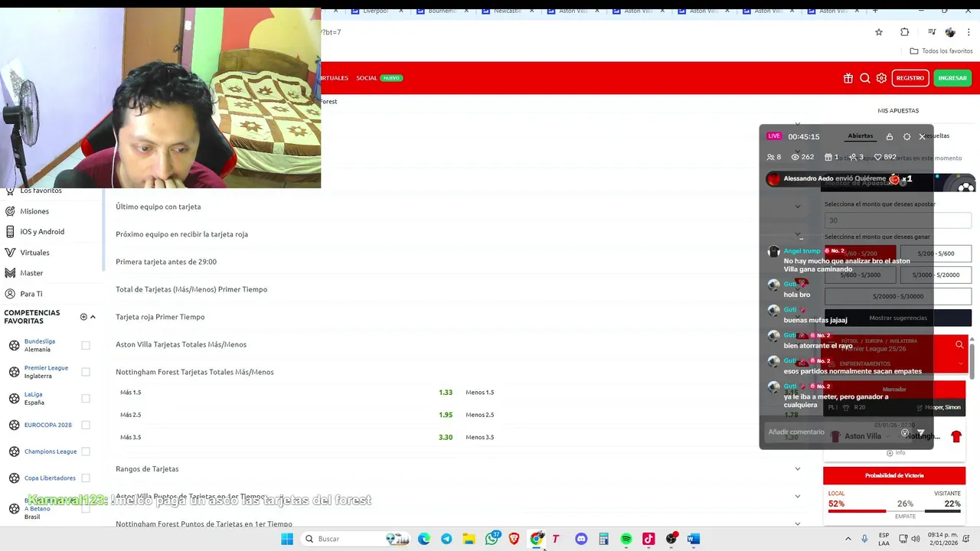
Task: Click the bet amount field showing 30
Action: 898,220
